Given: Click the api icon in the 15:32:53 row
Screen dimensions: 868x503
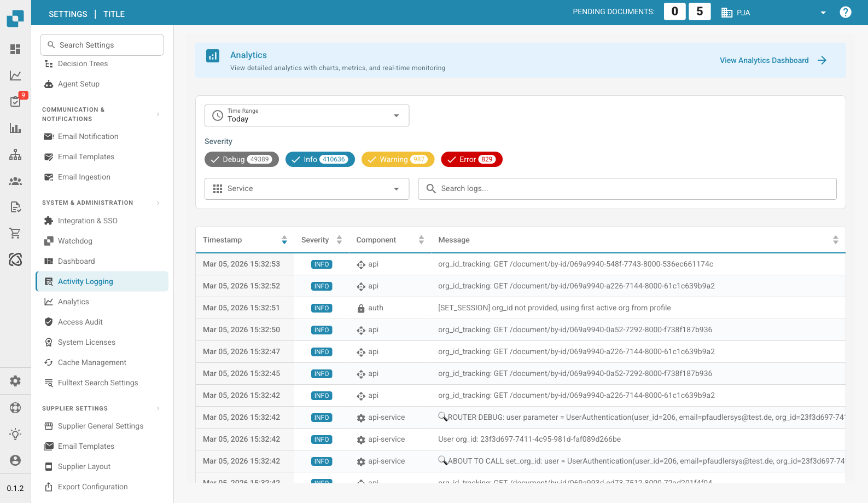Looking at the screenshot, I should point(361,264).
